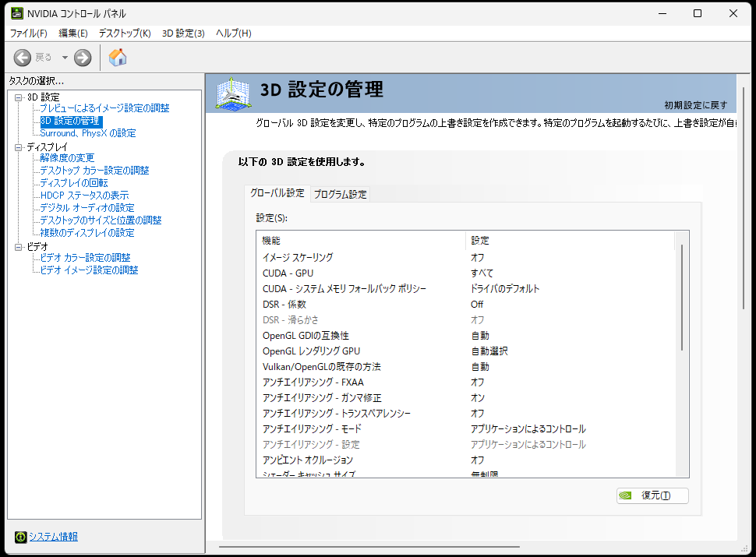This screenshot has width=756, height=557.
Task: Click the システム情報 link
Action: (x=54, y=537)
